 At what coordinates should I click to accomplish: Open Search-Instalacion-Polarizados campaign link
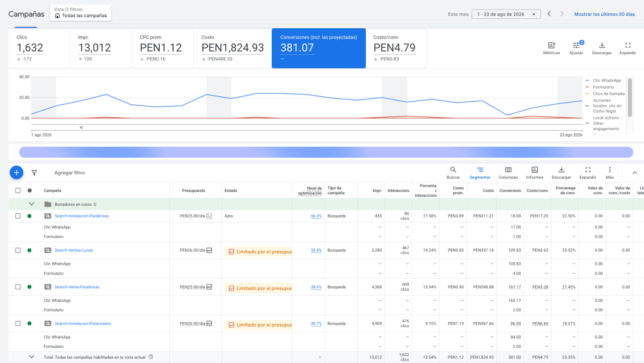click(83, 323)
